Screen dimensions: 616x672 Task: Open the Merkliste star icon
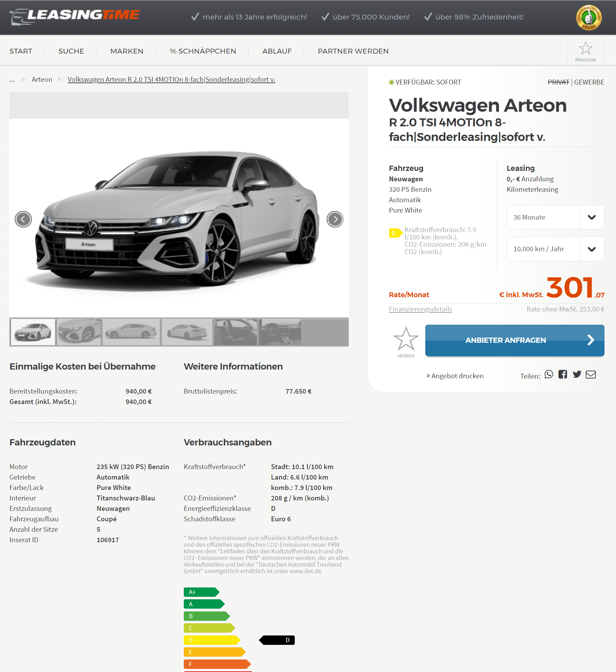585,49
